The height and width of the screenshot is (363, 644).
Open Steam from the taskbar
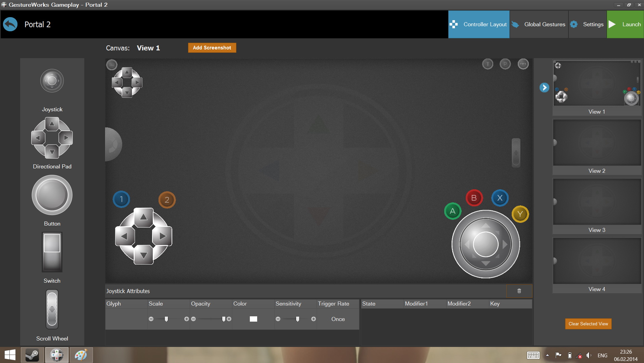(x=32, y=355)
